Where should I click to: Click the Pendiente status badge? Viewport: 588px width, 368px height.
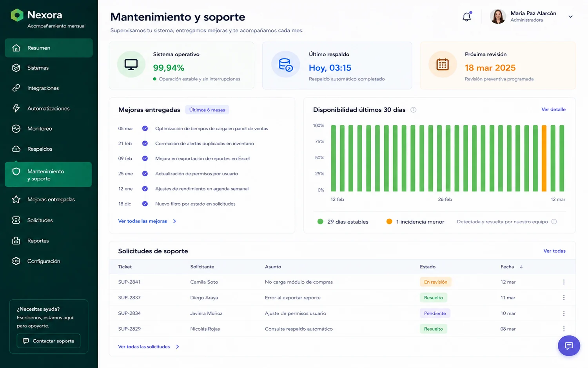(x=435, y=313)
